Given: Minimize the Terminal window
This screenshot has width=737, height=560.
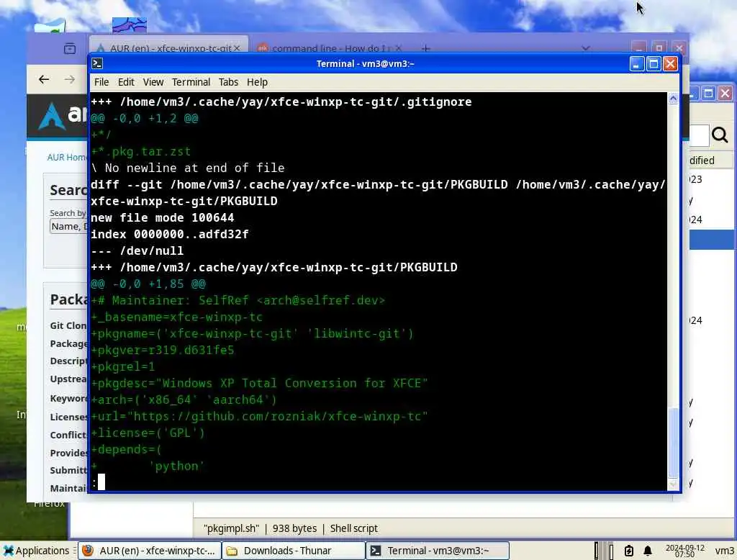Looking at the screenshot, I should [636, 63].
